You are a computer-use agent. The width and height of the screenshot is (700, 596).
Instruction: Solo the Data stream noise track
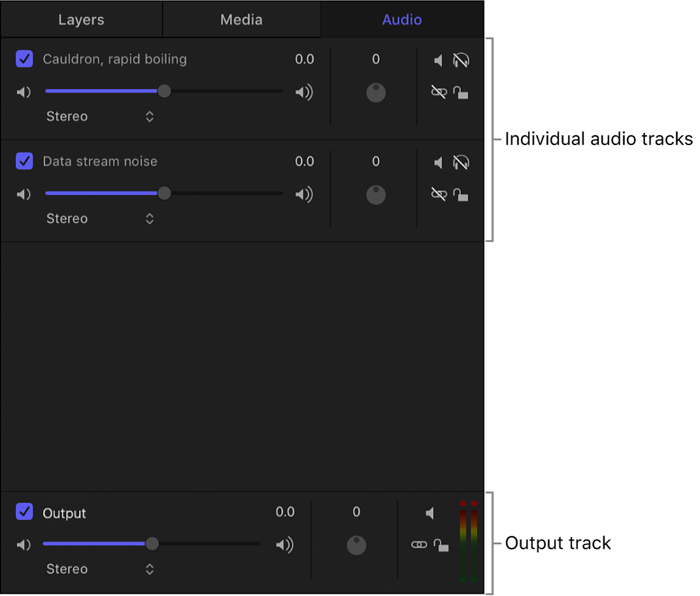pyautogui.click(x=461, y=162)
